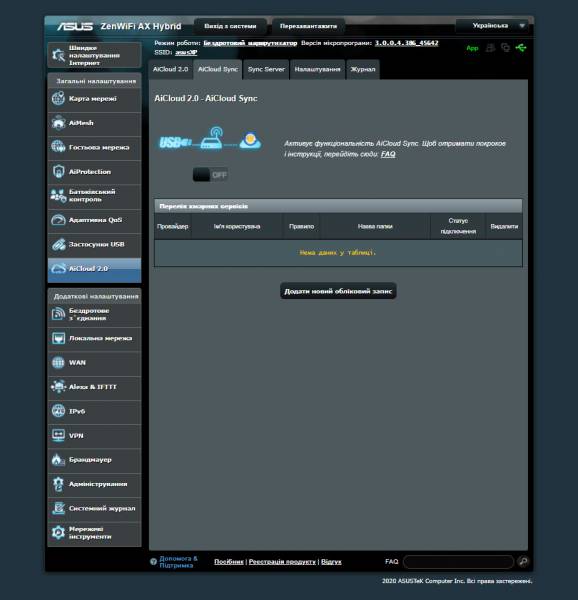Open Quick Internet Setup wizard icon
Viewport: 578px width, 600px height.
58,55
